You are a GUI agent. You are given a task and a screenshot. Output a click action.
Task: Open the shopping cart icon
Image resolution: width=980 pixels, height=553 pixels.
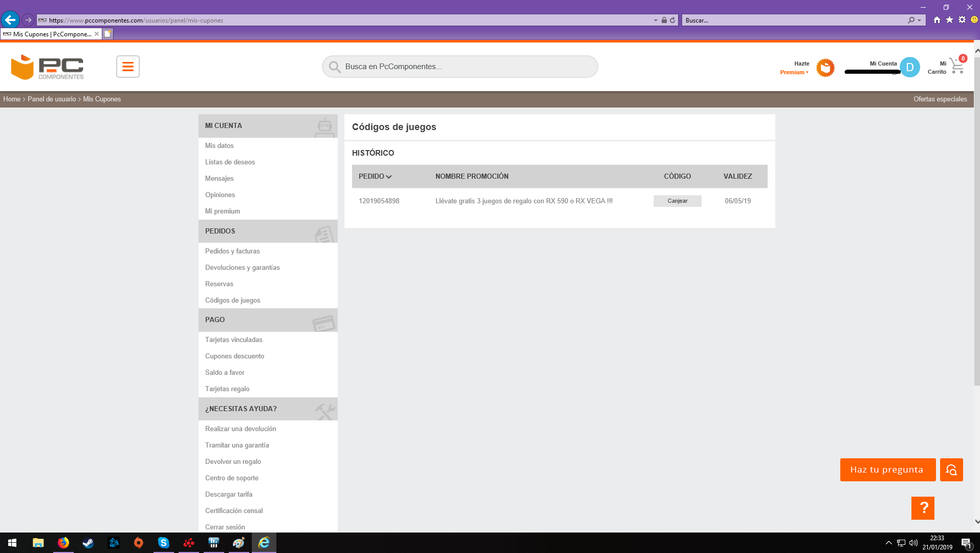pyautogui.click(x=957, y=67)
